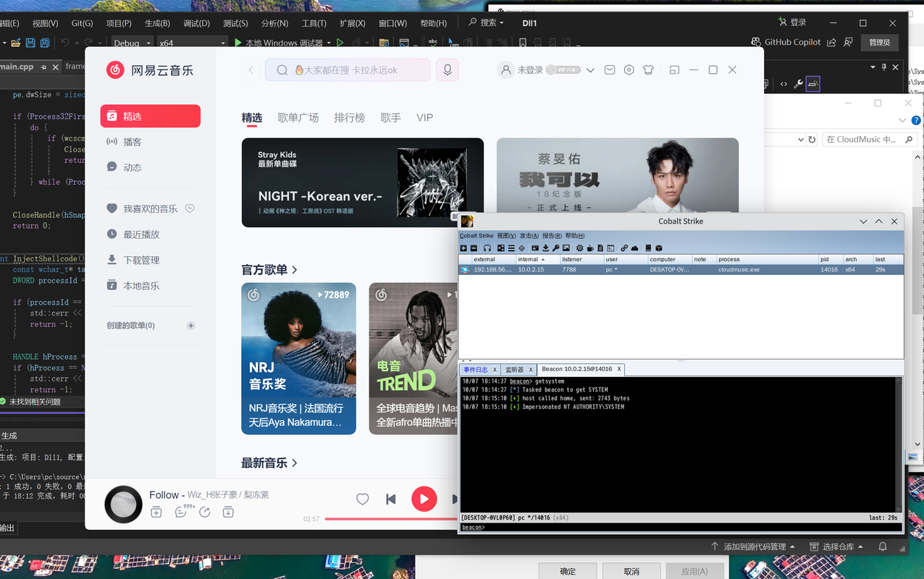Viewport: 924px width, 579px height.
Task: Open Cobalt Strike 报告(R) menu
Action: [x=553, y=236]
